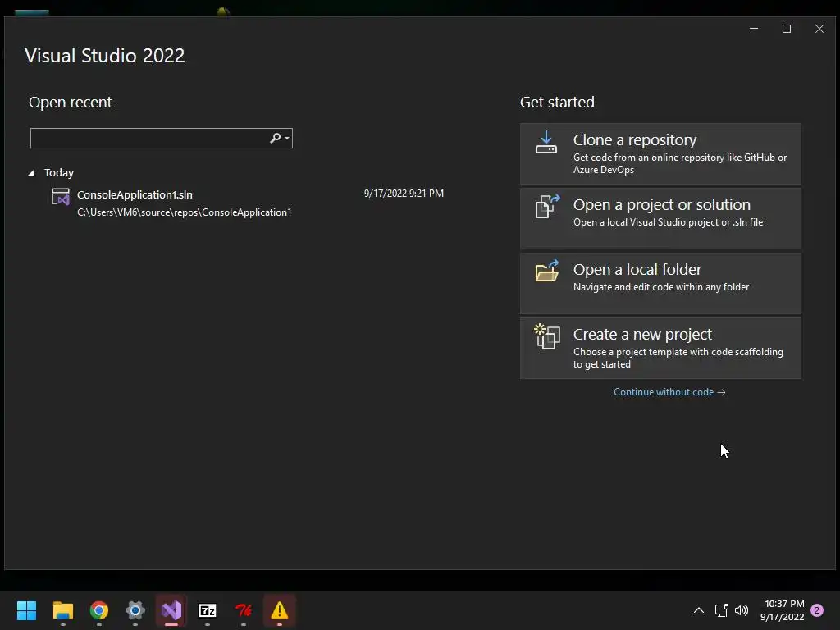Click the Open recent search field
This screenshot has width=840, height=630.
162,138
